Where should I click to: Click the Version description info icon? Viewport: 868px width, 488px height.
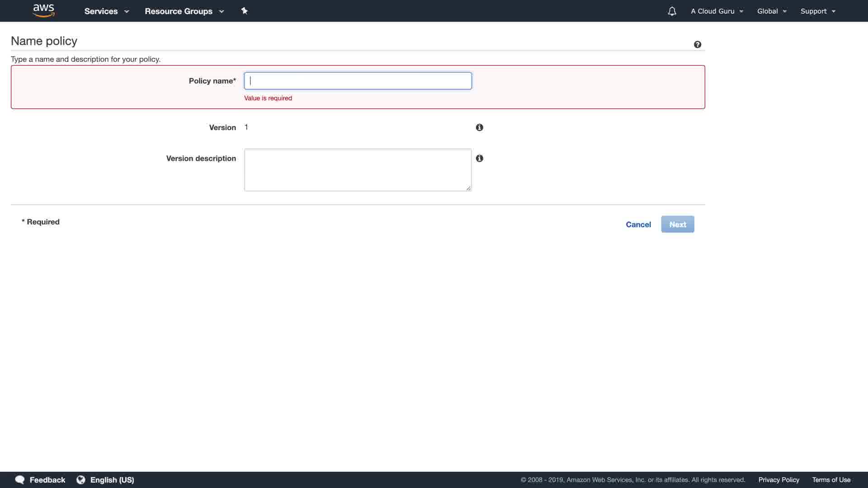point(479,158)
